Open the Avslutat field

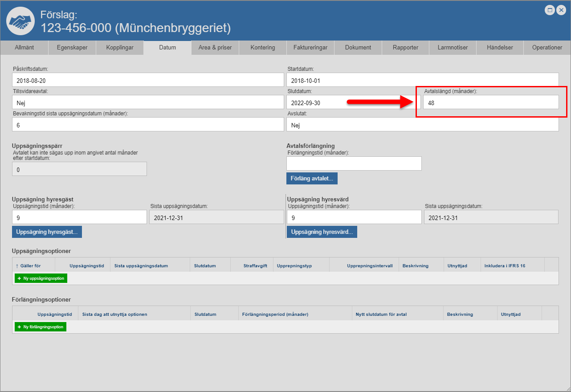tap(422, 125)
